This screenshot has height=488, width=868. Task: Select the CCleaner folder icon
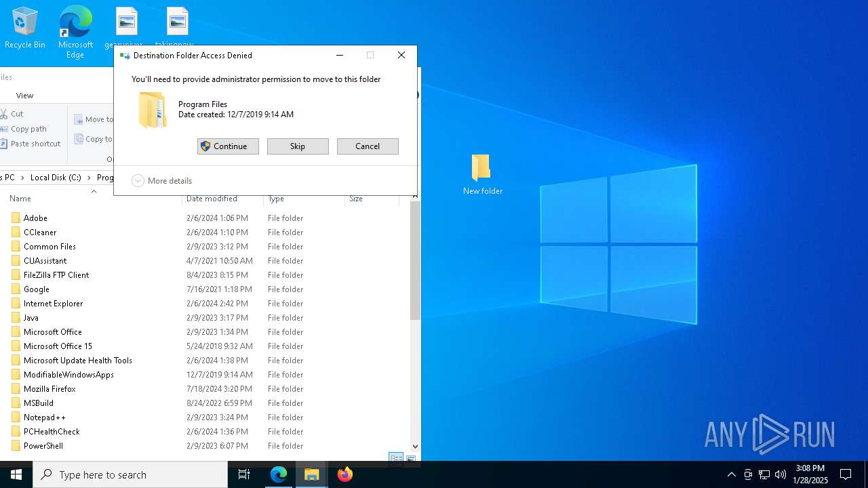click(16, 232)
